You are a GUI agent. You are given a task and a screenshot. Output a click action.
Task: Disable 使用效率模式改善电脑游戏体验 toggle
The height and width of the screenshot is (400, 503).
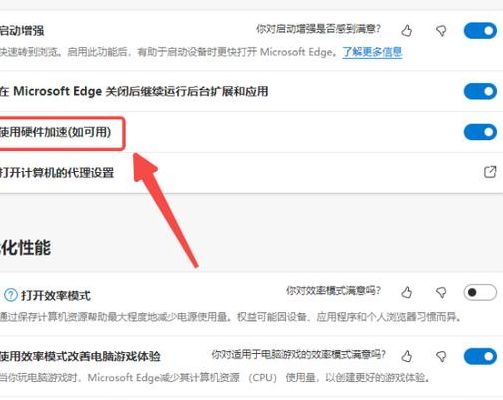pyautogui.click(x=480, y=356)
